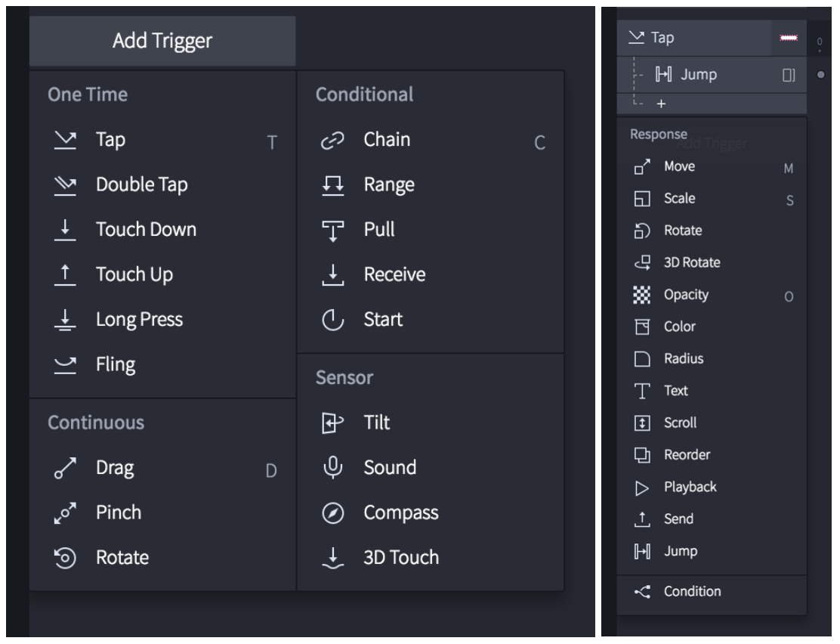The image size is (840, 644).
Task: Click the Opacity checkerboard icon
Action: [x=641, y=295]
